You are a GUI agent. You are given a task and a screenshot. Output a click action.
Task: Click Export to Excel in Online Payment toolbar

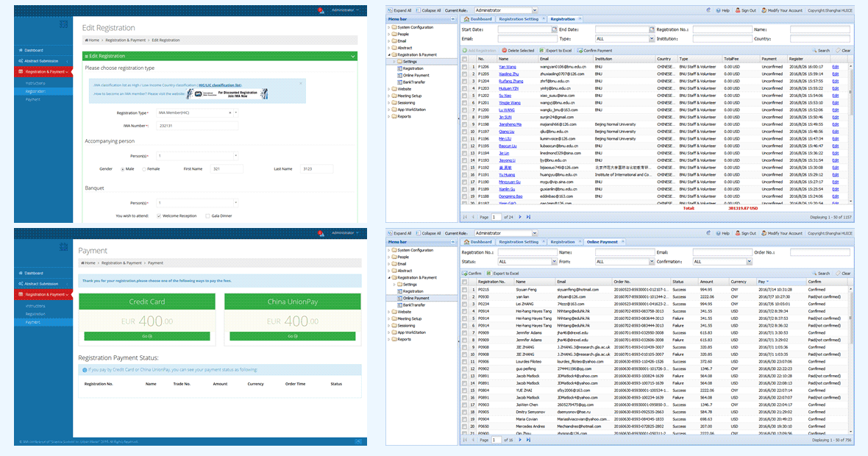point(502,274)
